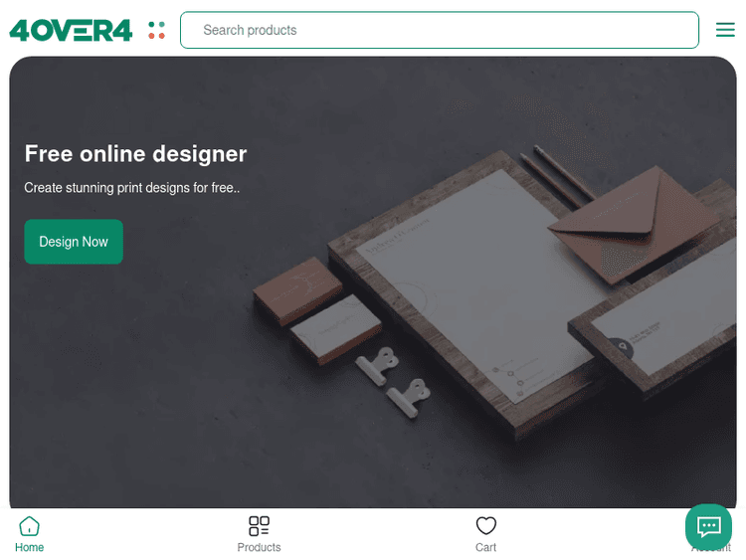Viewport: 746px width, 560px height.
Task: Click the Products grid icon
Action: click(x=259, y=525)
